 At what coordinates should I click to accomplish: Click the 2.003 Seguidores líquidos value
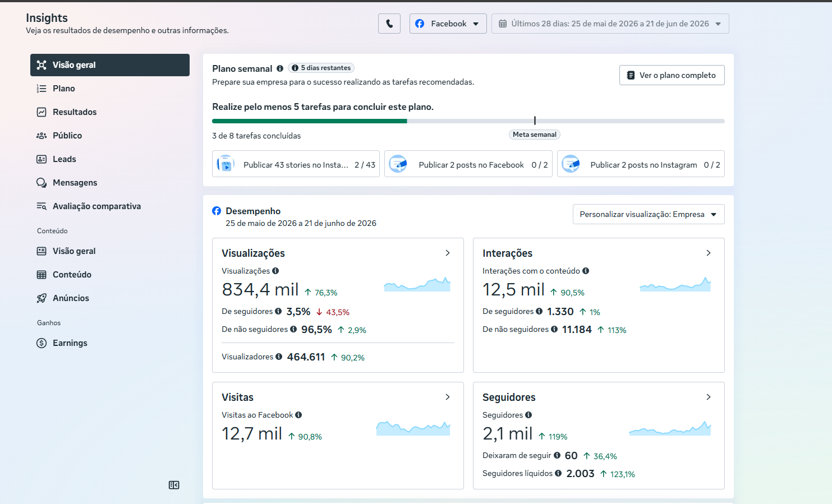(x=580, y=473)
